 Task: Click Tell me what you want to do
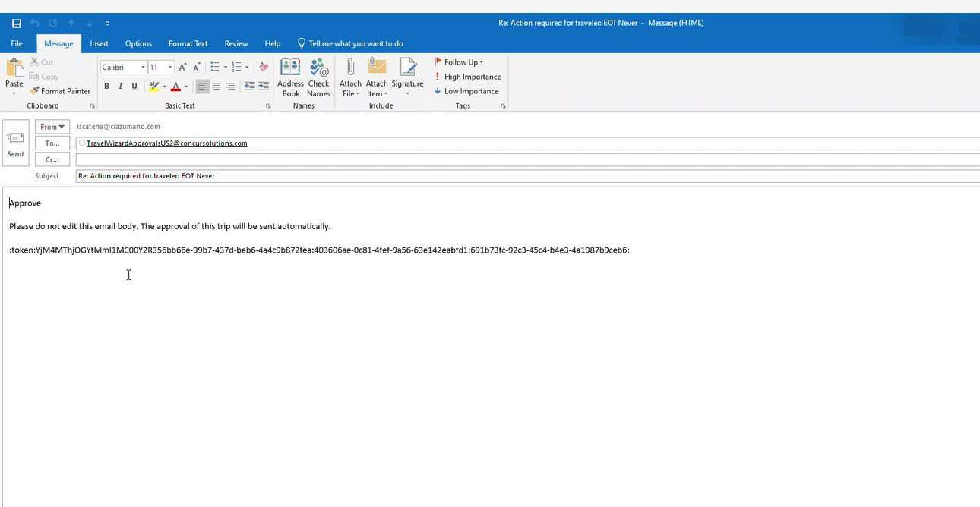350,43
